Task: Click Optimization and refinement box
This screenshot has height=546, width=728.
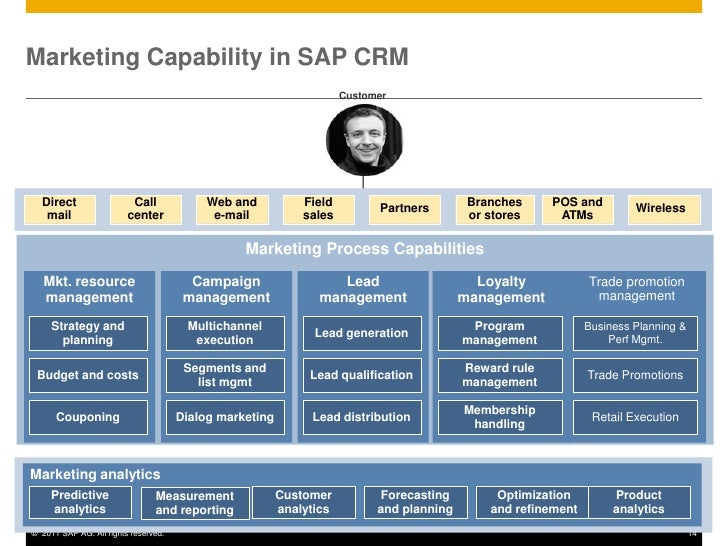Action: (x=533, y=502)
